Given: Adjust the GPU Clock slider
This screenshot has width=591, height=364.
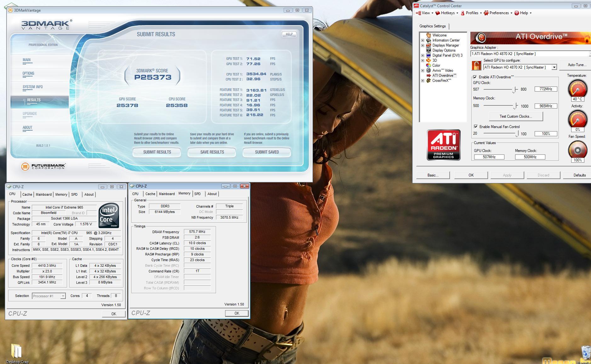Looking at the screenshot, I should [x=514, y=89].
